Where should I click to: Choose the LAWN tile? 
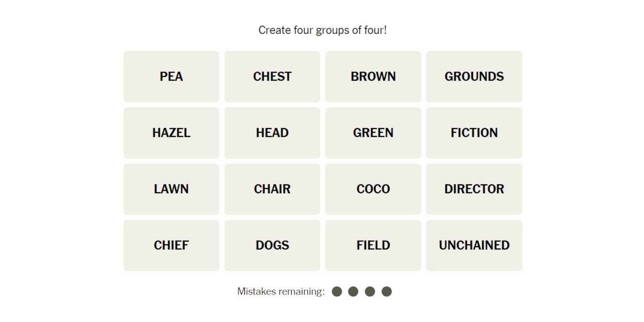coord(171,189)
